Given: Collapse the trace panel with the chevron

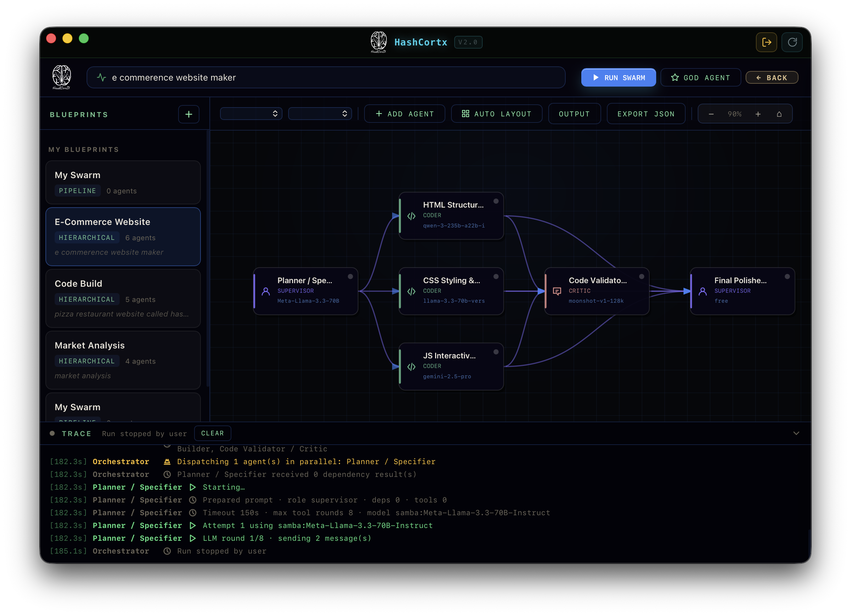Looking at the screenshot, I should coord(796,433).
